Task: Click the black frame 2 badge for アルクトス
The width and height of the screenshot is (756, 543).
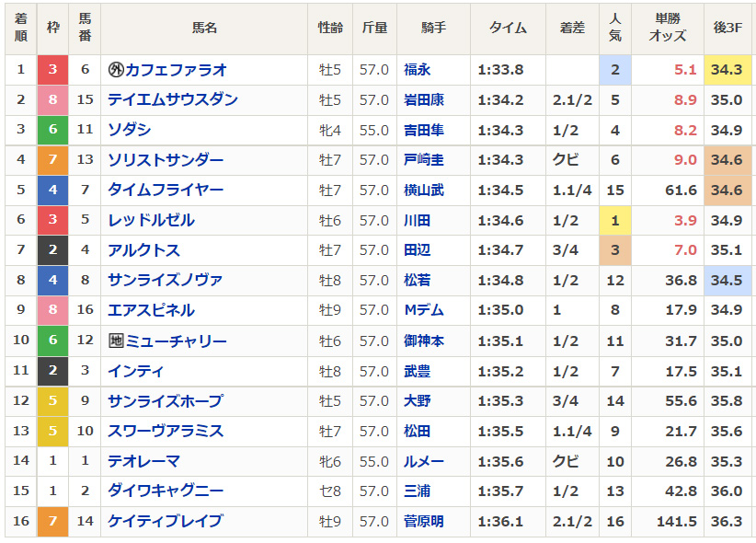Action: point(53,250)
